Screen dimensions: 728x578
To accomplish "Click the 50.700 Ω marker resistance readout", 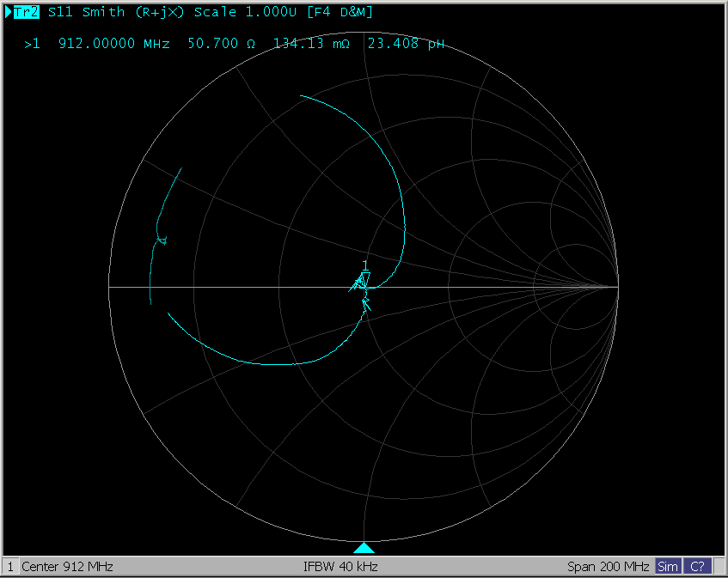I will tap(221, 44).
